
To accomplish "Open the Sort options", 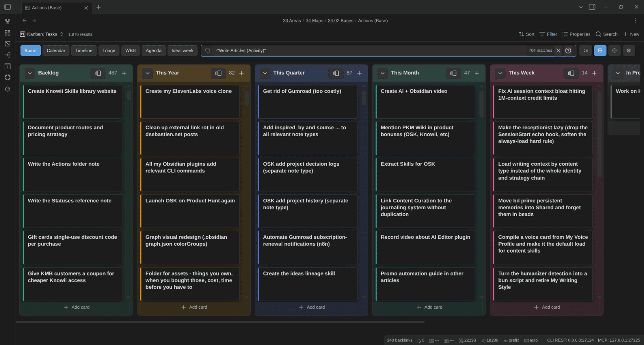I will pos(526,34).
